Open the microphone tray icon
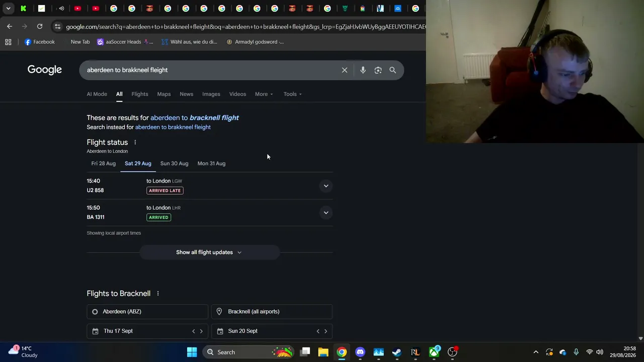This screenshot has height=362, width=644. coord(576,352)
